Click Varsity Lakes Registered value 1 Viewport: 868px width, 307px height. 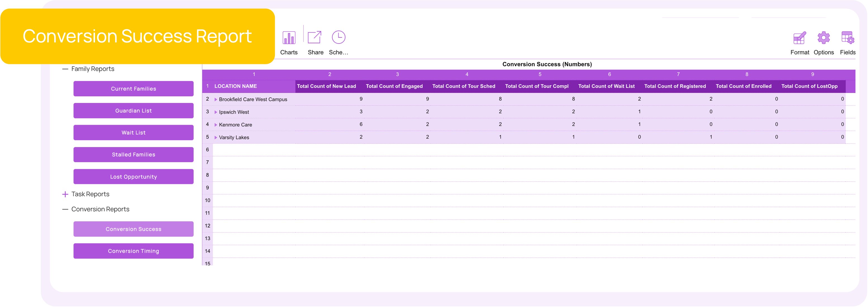tap(711, 137)
